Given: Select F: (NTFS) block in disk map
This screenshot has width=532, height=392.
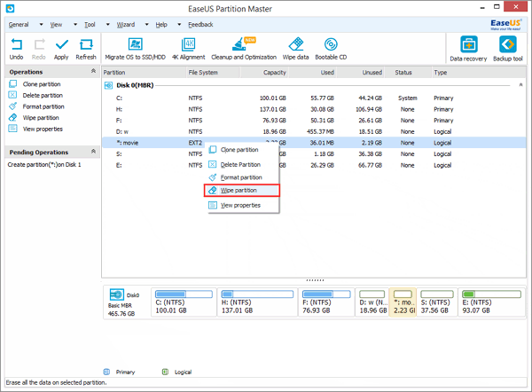Looking at the screenshot, I should 326,302.
